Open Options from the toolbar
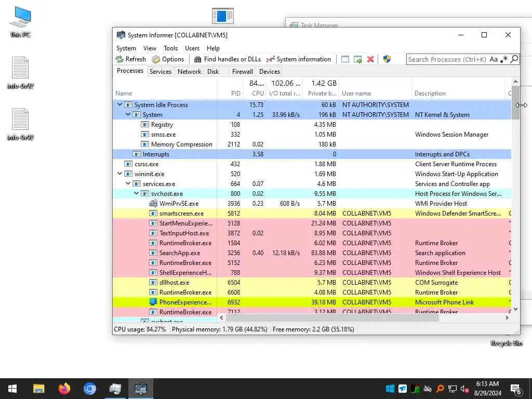The height and width of the screenshot is (399, 532). (x=168, y=59)
